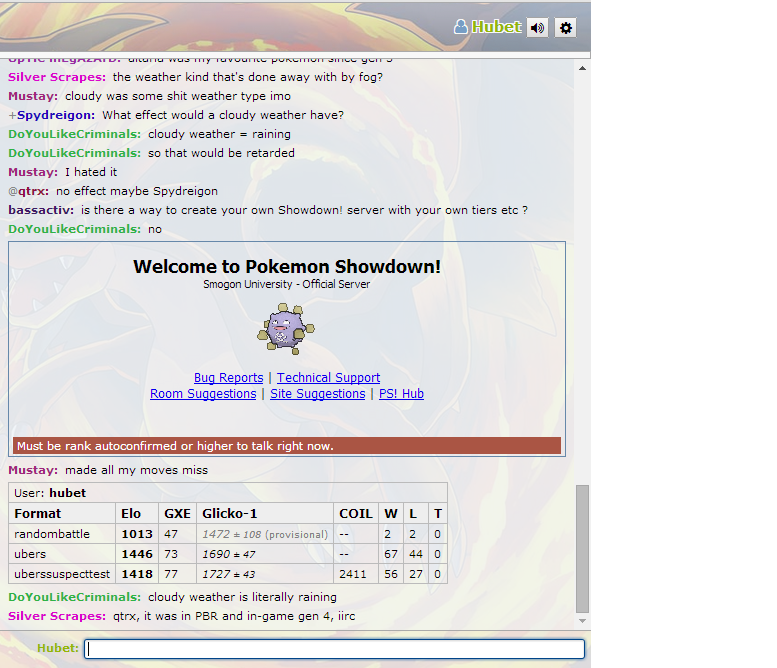Click the uberssuspecttest format cell
Screen dimensions: 777x668
pos(62,574)
